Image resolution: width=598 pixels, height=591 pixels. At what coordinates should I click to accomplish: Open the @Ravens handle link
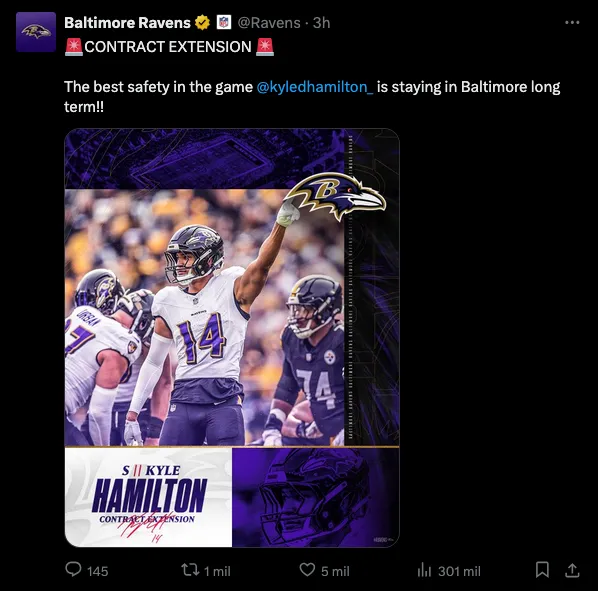(269, 23)
